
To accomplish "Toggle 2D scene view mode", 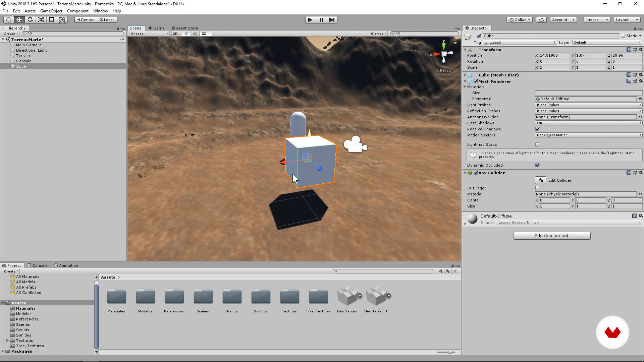I will pos(175,34).
